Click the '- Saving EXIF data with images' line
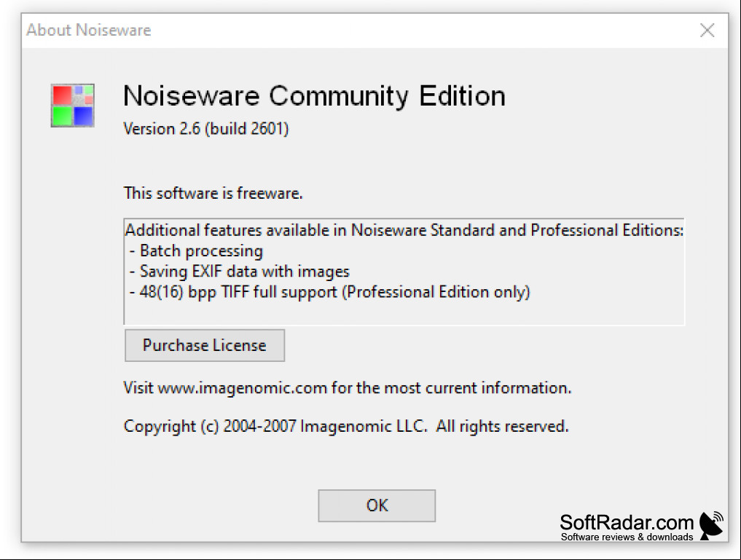 pyautogui.click(x=240, y=272)
